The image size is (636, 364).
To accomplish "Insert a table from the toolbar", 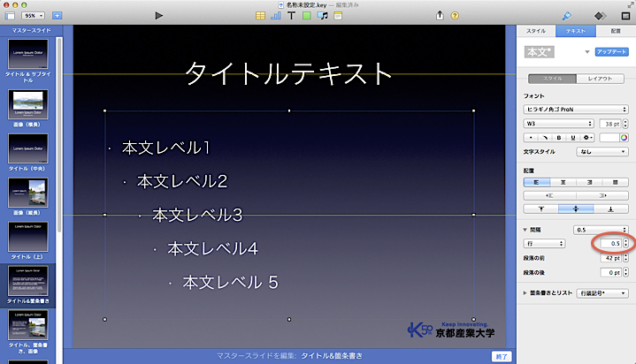I will coord(260,16).
